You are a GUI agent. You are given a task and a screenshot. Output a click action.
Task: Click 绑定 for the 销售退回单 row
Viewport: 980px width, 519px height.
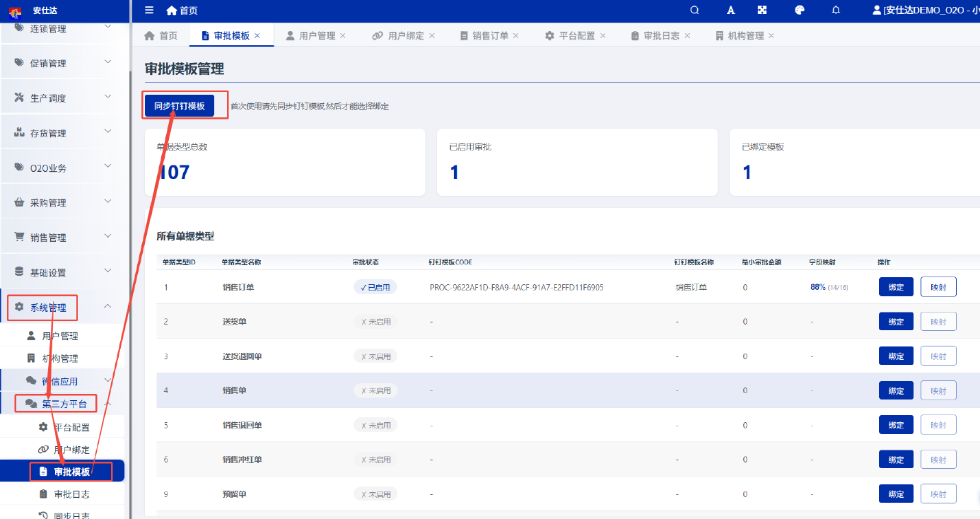pyautogui.click(x=896, y=425)
